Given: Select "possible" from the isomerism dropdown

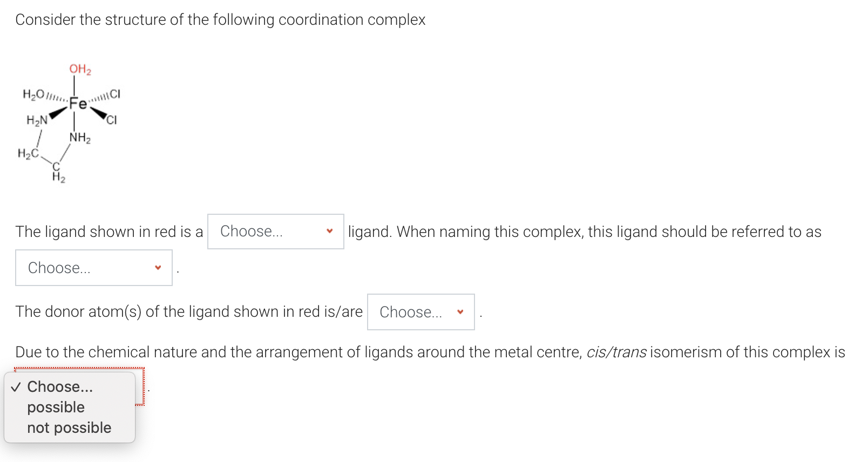Looking at the screenshot, I should click(x=56, y=407).
